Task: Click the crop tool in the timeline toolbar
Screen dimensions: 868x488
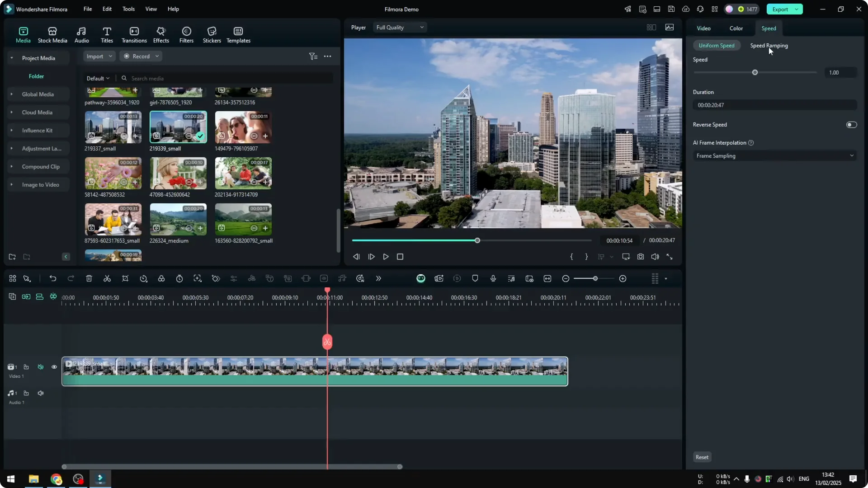Action: 125,278
